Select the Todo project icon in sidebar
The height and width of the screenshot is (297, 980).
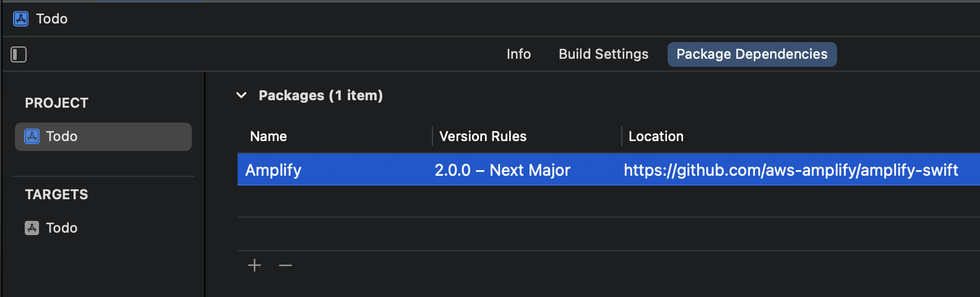point(32,136)
